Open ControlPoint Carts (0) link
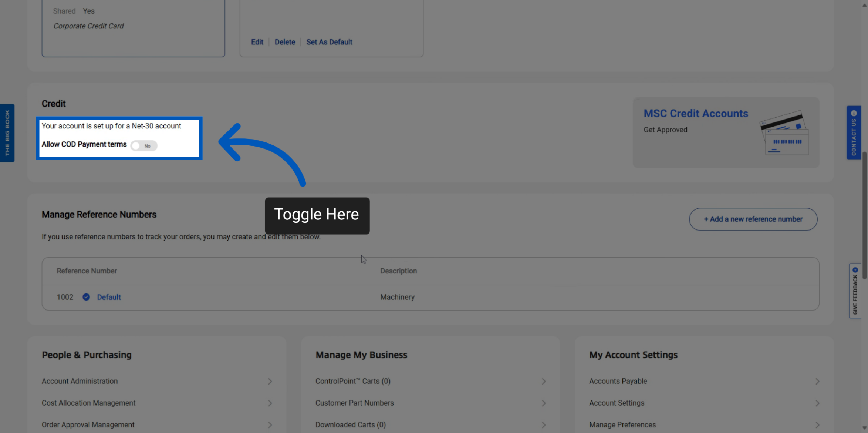 [353, 381]
